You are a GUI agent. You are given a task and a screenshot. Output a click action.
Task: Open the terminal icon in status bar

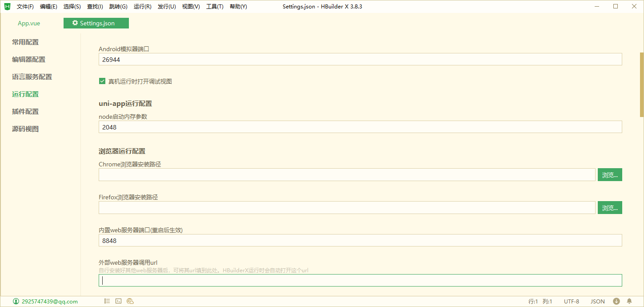tap(119, 301)
